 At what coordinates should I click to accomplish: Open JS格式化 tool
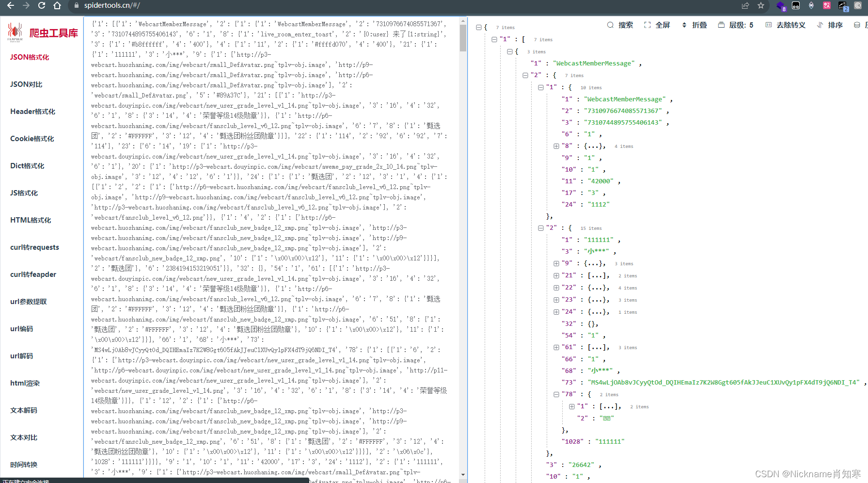[x=24, y=193]
